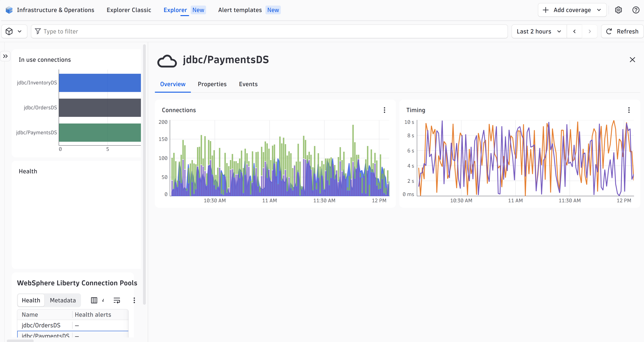
Task: Open the entity type cube dropdown
Action: (x=14, y=31)
